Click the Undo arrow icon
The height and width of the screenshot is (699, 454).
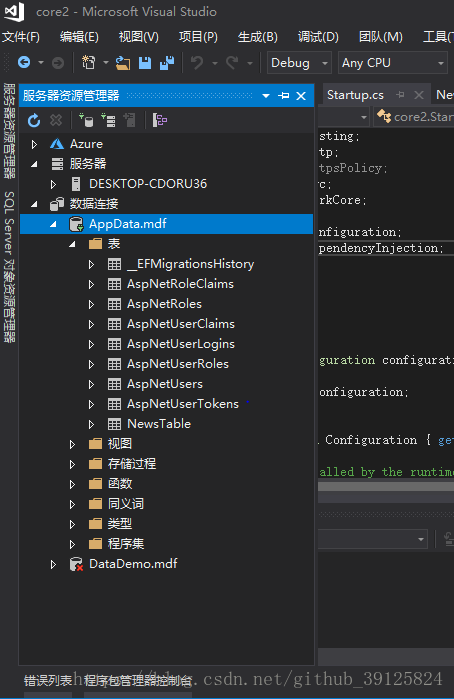click(197, 63)
